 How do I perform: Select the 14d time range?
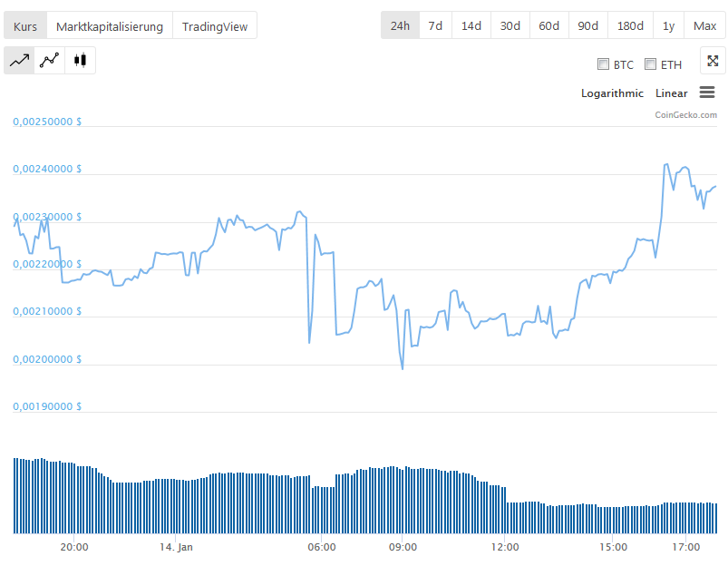pos(471,25)
